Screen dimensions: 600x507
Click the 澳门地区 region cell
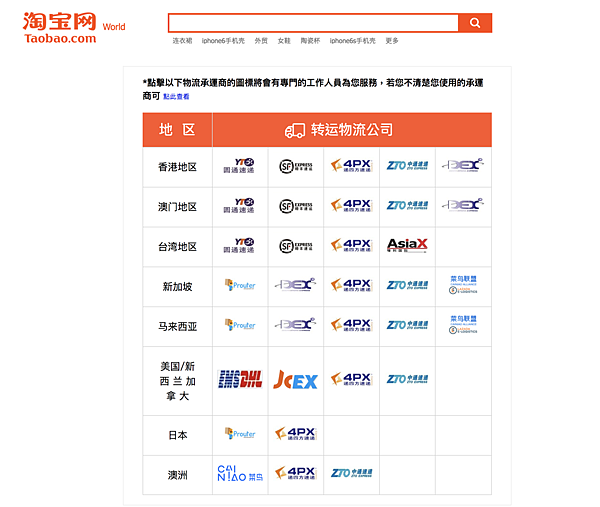(x=178, y=207)
